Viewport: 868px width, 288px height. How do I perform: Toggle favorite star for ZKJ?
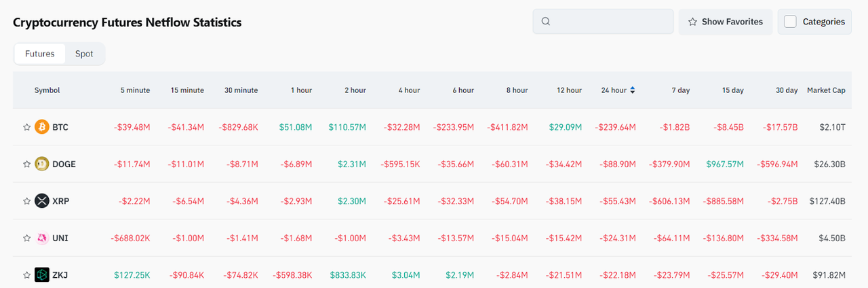click(x=26, y=275)
